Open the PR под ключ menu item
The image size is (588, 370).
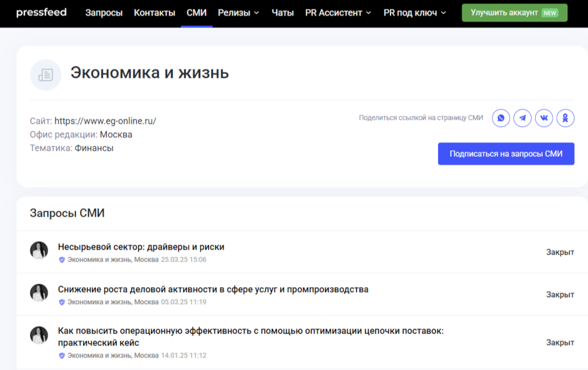coord(410,13)
